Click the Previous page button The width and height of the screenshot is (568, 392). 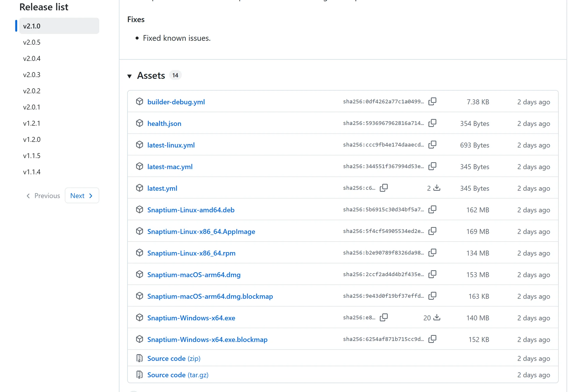point(43,195)
